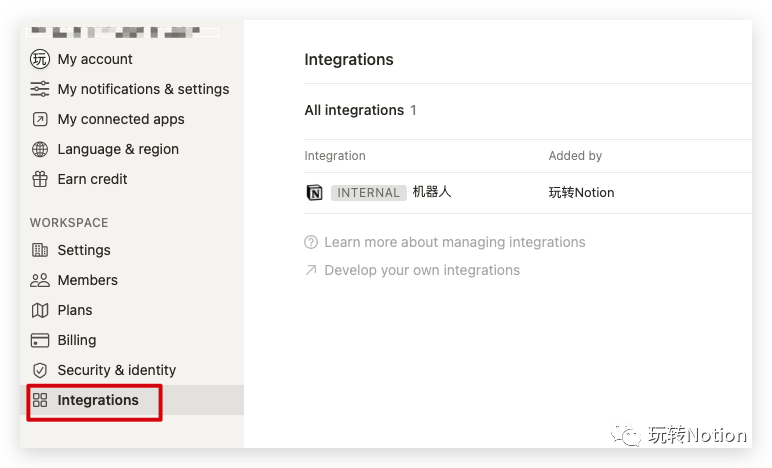Click the workspace Settings building icon
The width and height of the screenshot is (772, 468).
[40, 250]
